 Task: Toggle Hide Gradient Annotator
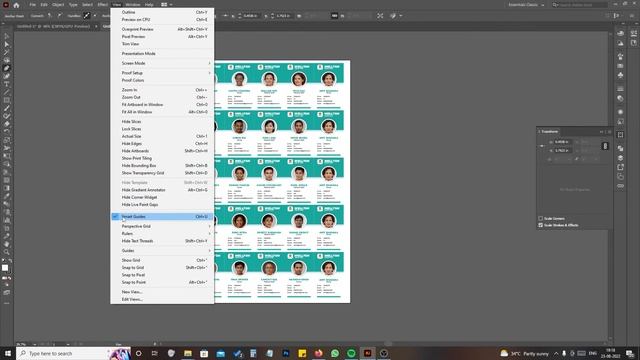pos(162,190)
